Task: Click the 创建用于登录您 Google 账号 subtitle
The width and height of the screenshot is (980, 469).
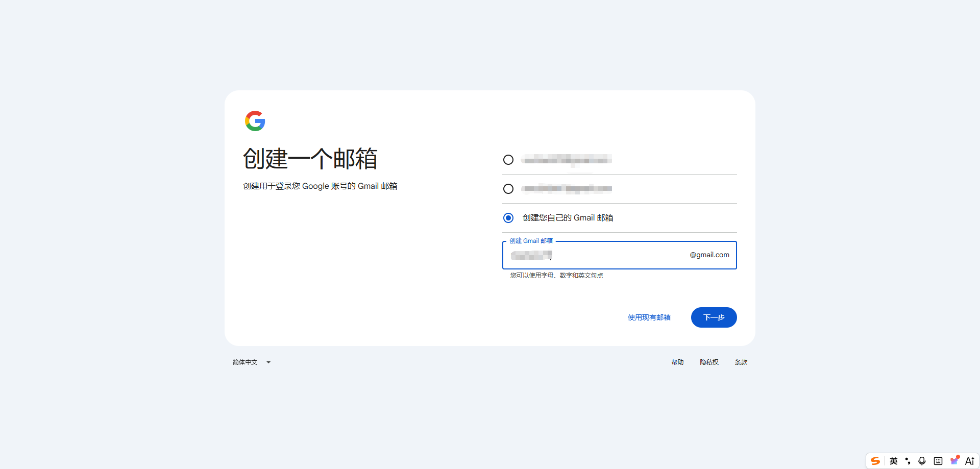Action: 320,186
